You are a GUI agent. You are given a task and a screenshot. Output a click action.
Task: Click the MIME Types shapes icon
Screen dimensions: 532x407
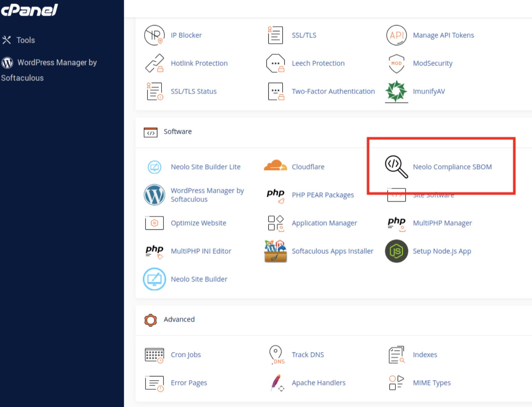coord(396,382)
